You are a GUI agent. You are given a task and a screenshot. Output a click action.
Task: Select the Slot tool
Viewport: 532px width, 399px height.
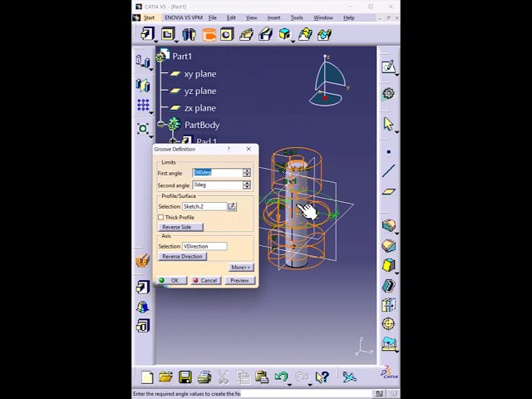tap(266, 34)
